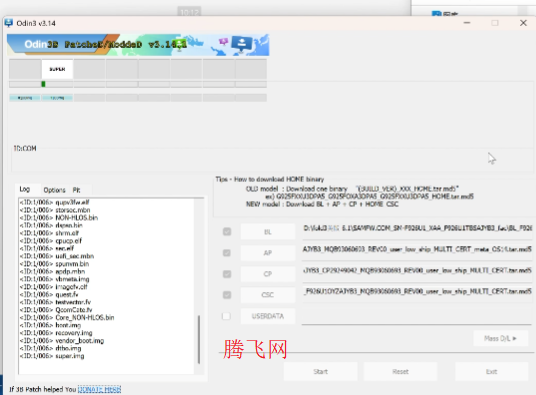Close the Odin3 window
This screenshot has height=395, width=536.
pos(523,23)
